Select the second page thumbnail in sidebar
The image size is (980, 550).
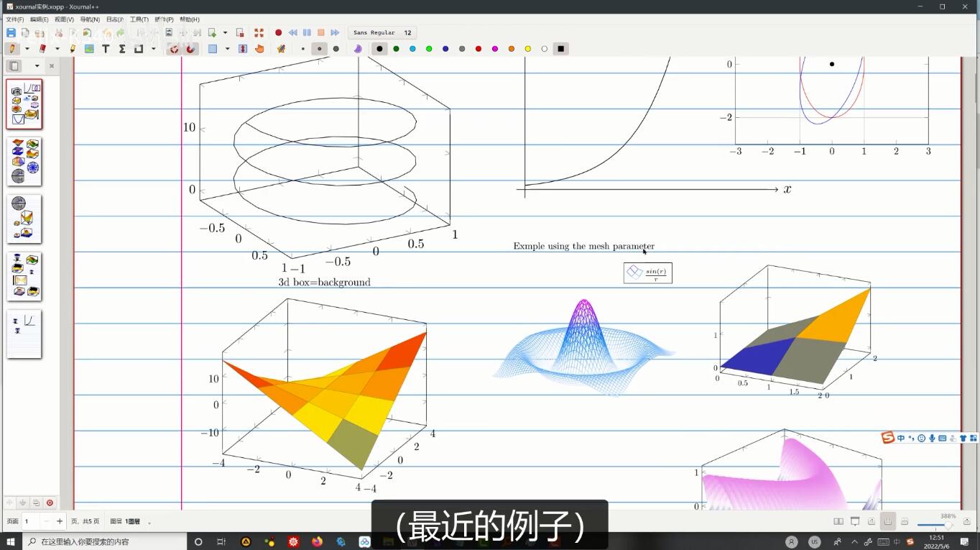[24, 162]
